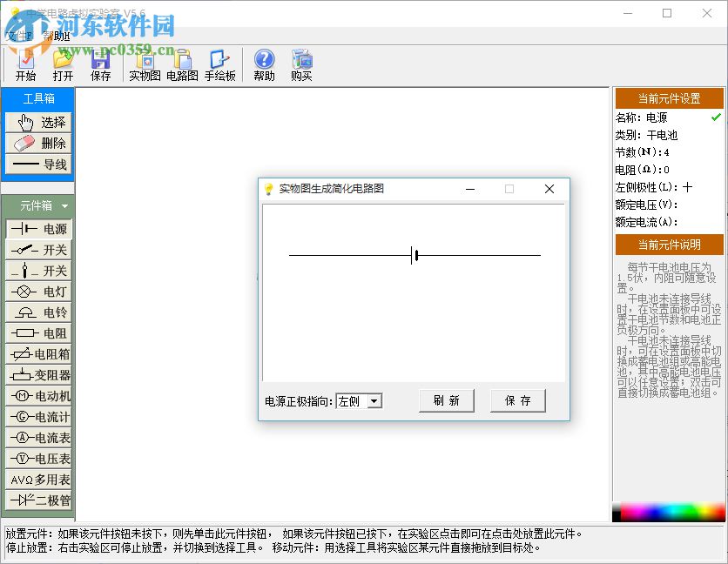Image resolution: width=728 pixels, height=564 pixels.
Task: Pick the 电压表 voltmeter component
Action: 39,459
